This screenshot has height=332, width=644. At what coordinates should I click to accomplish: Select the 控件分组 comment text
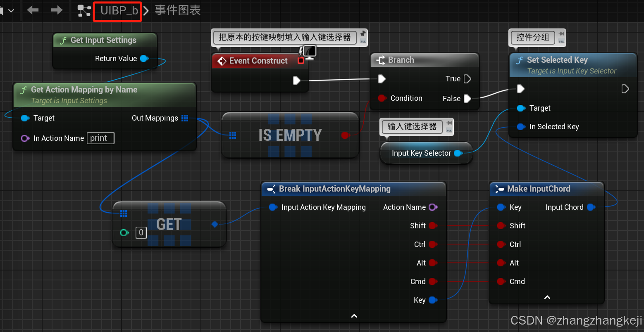pyautogui.click(x=533, y=38)
